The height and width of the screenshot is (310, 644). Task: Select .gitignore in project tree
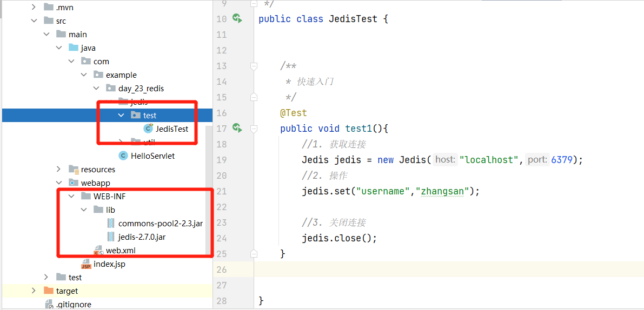(x=74, y=305)
